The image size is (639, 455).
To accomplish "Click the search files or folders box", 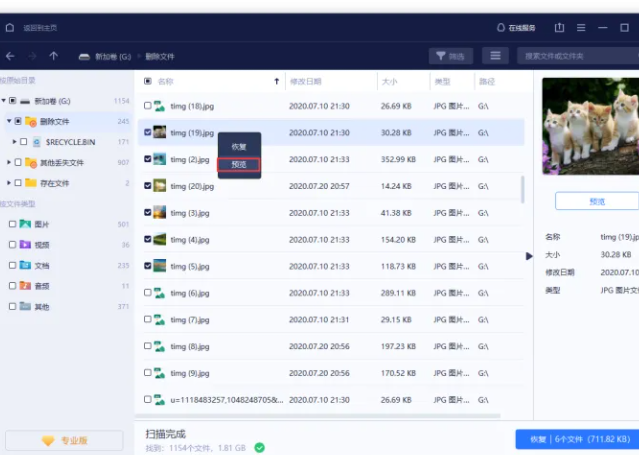I will click(x=578, y=56).
